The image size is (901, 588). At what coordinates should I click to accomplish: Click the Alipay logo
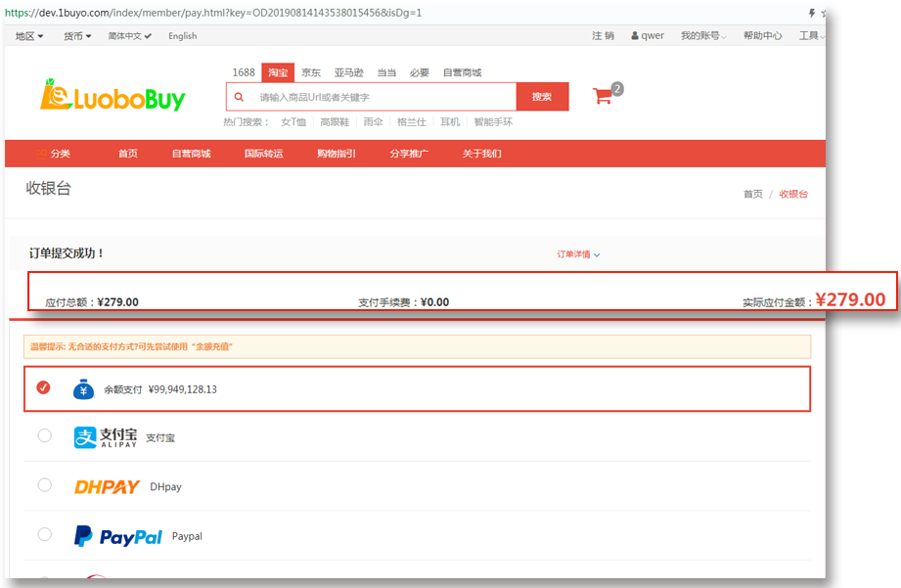click(105, 437)
